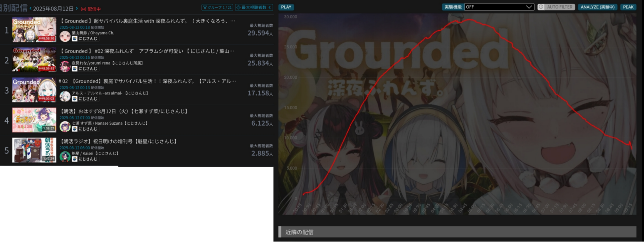Screen dimensions: 644x243
Task: Click the red 配信中 live indicator
Action: coord(91,9)
